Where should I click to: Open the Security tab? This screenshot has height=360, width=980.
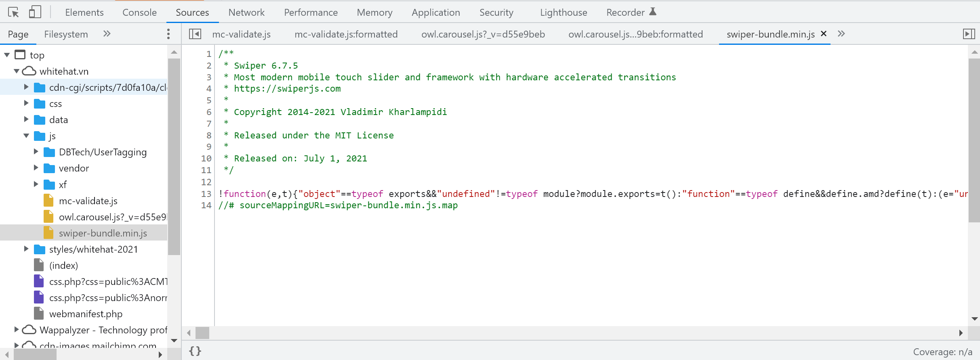[496, 13]
